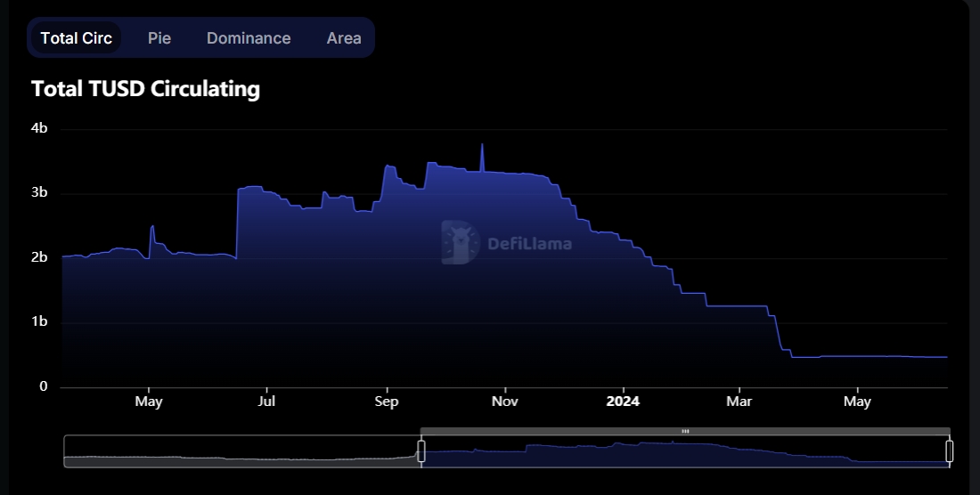This screenshot has height=495, width=980.
Task: Select the Area tab
Action: [344, 38]
